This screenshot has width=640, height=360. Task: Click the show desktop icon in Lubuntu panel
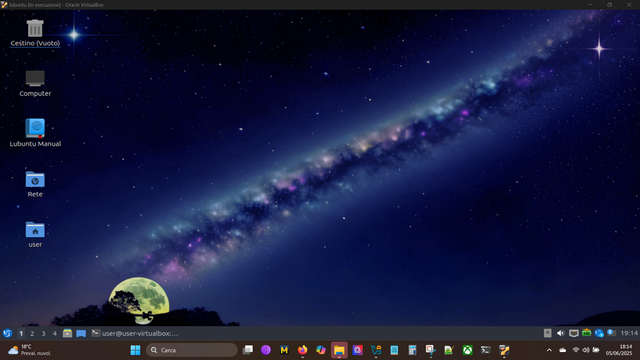click(x=81, y=333)
